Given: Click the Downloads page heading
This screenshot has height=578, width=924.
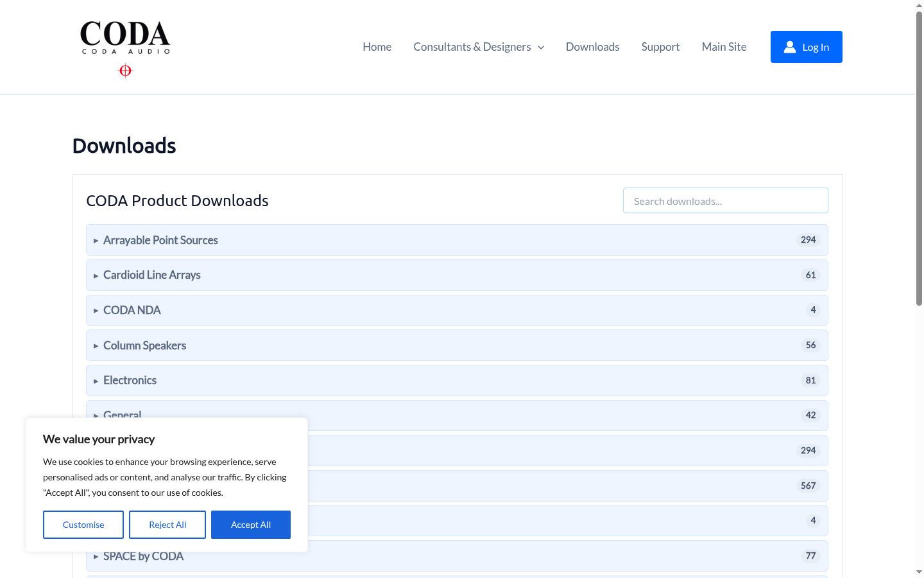Looking at the screenshot, I should click(124, 146).
